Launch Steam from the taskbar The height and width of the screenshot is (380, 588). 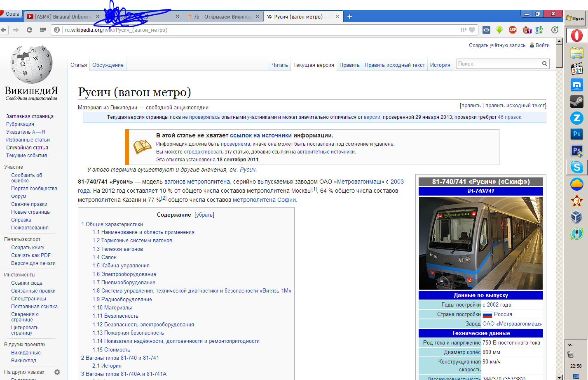point(576,101)
